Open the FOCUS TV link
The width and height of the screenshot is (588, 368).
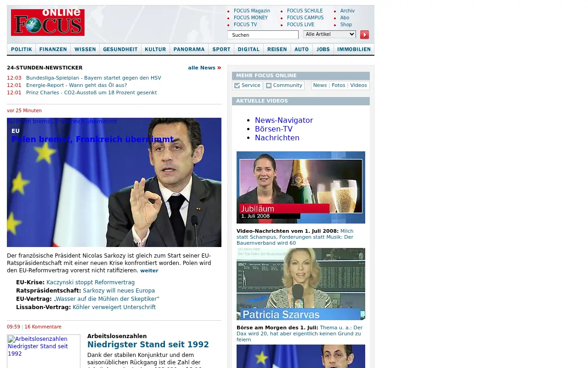[245, 24]
